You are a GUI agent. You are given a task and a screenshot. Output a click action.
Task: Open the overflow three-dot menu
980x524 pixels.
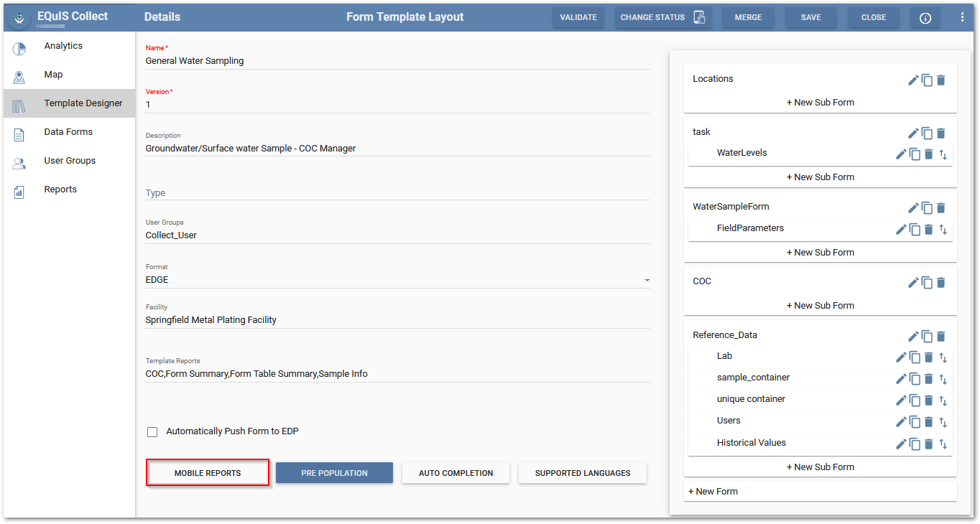click(962, 17)
